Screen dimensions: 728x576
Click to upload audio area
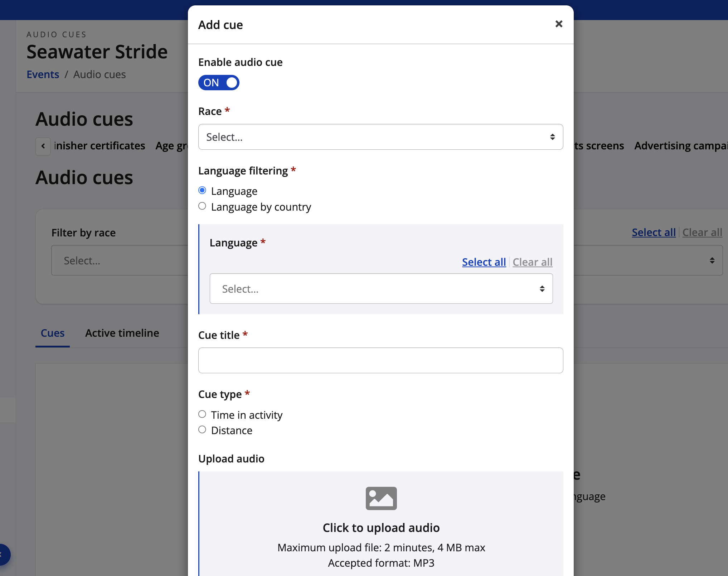pos(381,528)
